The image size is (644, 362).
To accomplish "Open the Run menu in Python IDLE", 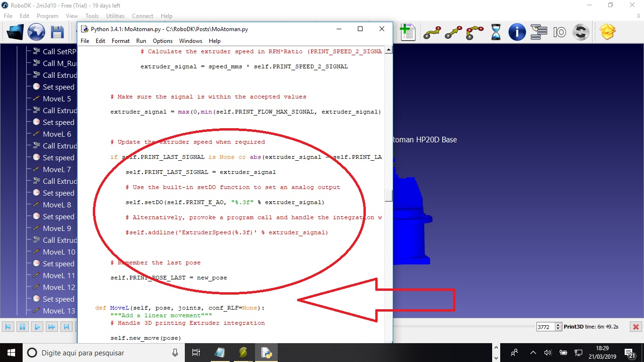I will (x=141, y=41).
